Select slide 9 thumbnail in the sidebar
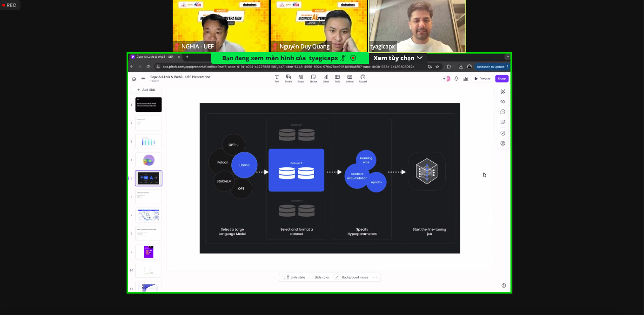 point(148,252)
